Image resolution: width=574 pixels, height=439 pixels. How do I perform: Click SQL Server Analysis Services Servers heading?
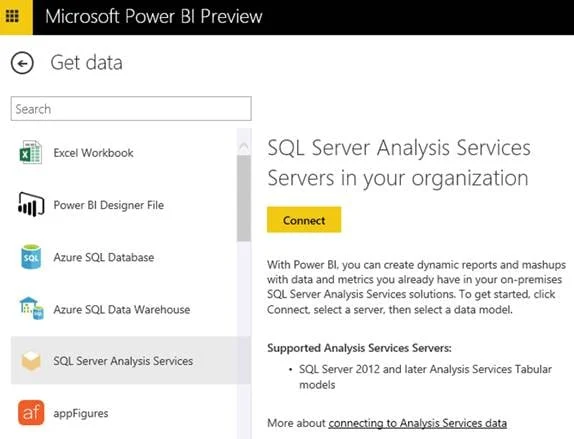click(x=399, y=163)
